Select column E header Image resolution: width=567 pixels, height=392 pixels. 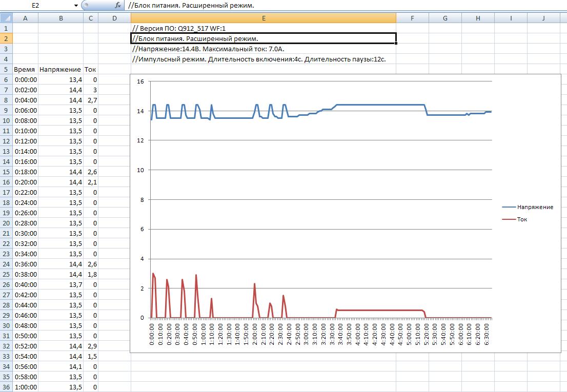tap(263, 18)
